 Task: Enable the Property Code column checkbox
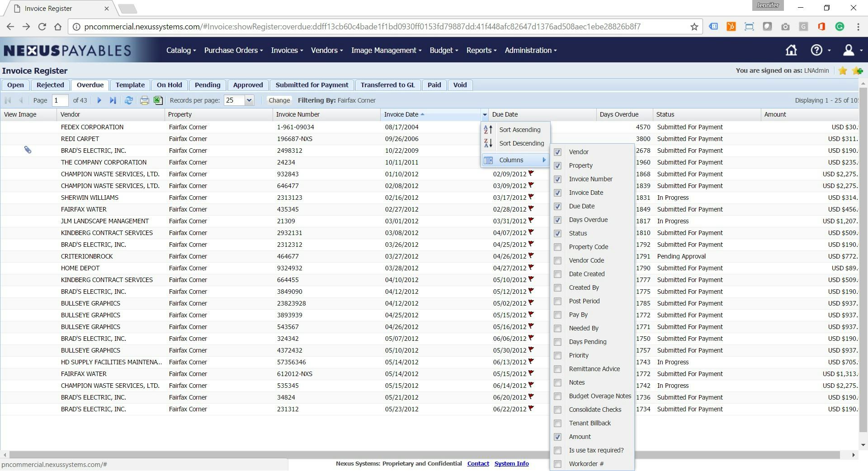pos(557,247)
